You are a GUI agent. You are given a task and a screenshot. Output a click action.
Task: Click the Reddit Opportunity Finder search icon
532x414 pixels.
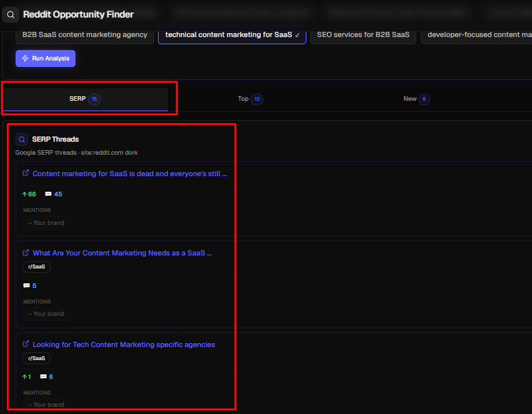pos(10,14)
